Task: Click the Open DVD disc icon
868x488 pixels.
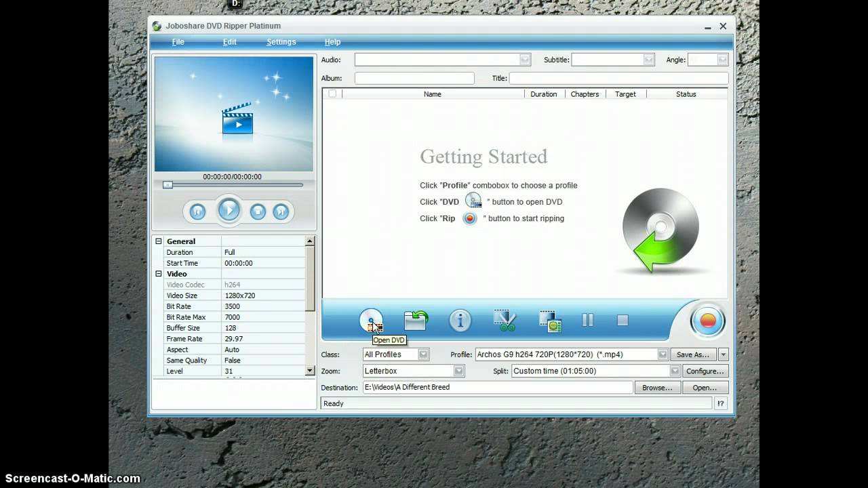Action: (x=371, y=321)
